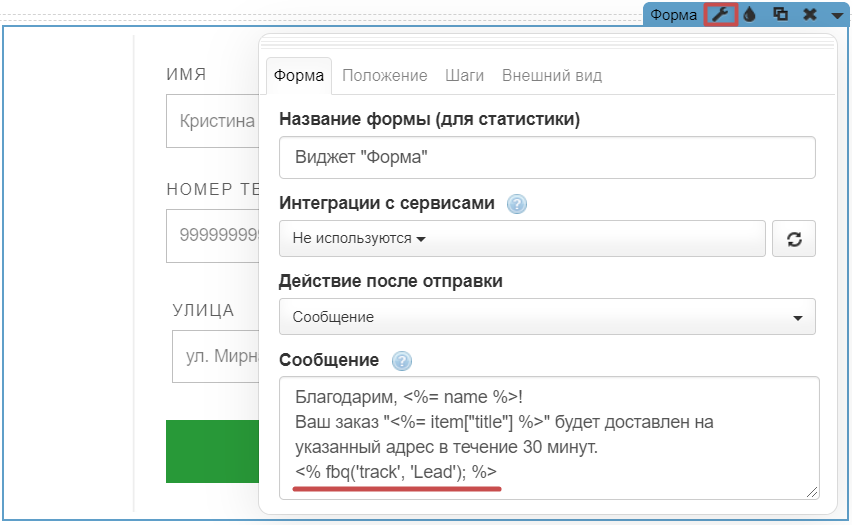The image size is (852, 525).
Task: Delete the form widget with the X icon
Action: click(810, 15)
